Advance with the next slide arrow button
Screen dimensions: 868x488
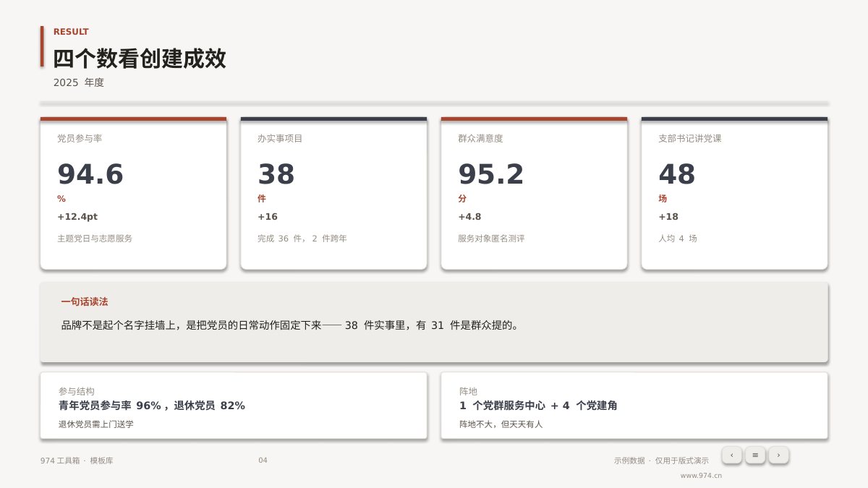[x=778, y=455]
